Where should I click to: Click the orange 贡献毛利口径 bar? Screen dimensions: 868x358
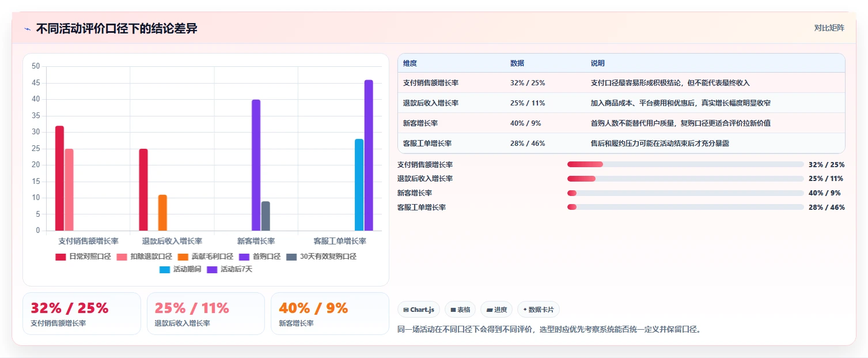pyautogui.click(x=162, y=213)
